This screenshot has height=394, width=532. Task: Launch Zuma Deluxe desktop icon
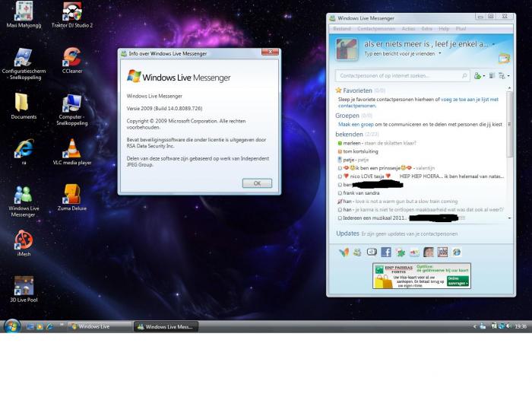72,198
